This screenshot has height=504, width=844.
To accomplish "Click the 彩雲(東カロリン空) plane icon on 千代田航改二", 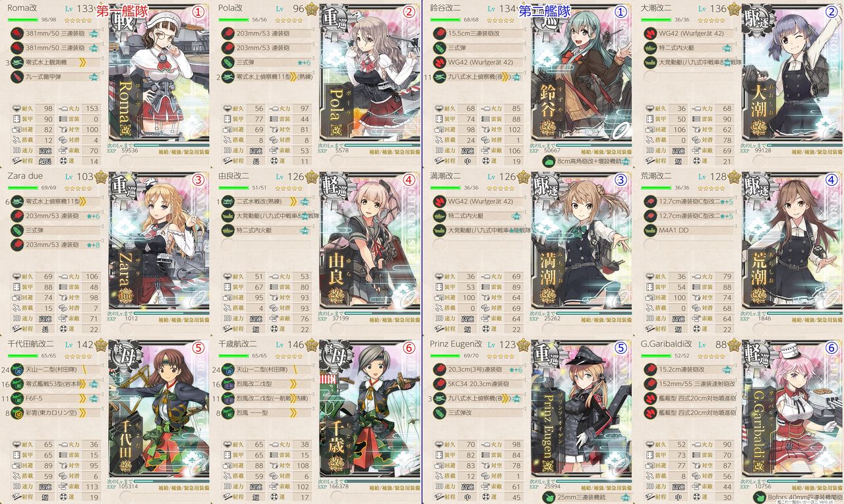I will pos(16,412).
